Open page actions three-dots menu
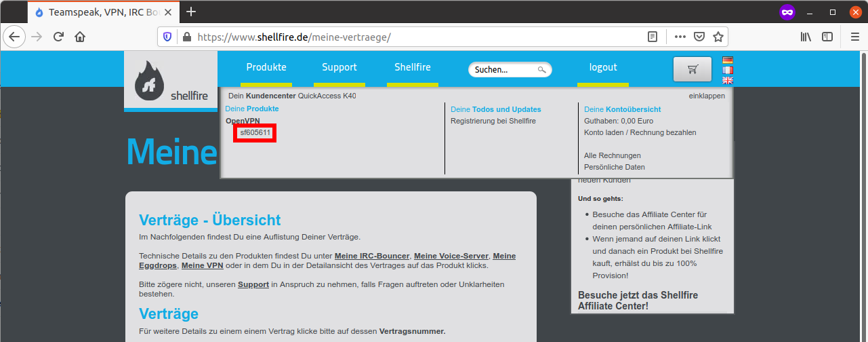Viewport: 868px width, 342px height. [680, 37]
